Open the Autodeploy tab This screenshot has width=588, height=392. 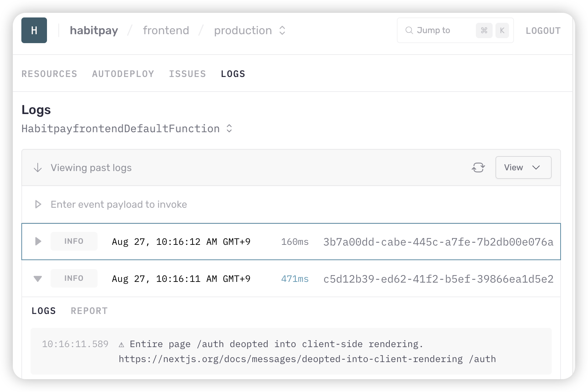(x=123, y=74)
